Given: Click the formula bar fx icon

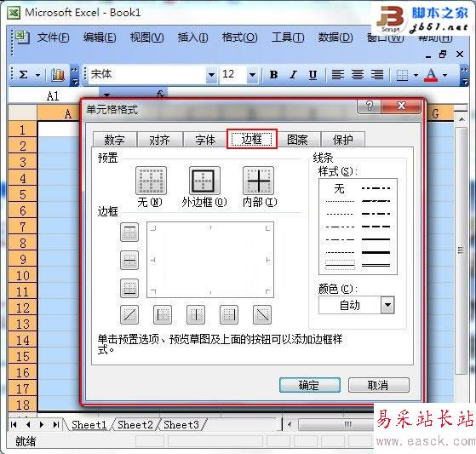Looking at the screenshot, I should point(160,95).
